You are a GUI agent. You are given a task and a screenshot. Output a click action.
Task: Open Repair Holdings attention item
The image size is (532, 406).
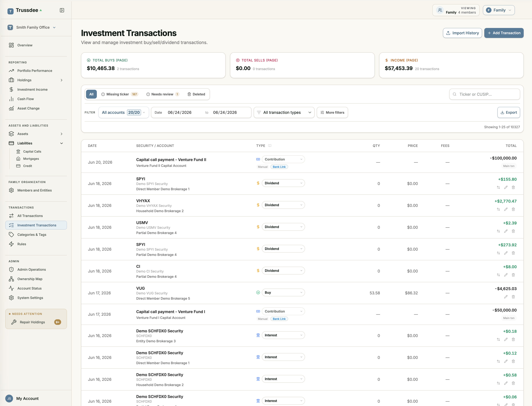36,322
